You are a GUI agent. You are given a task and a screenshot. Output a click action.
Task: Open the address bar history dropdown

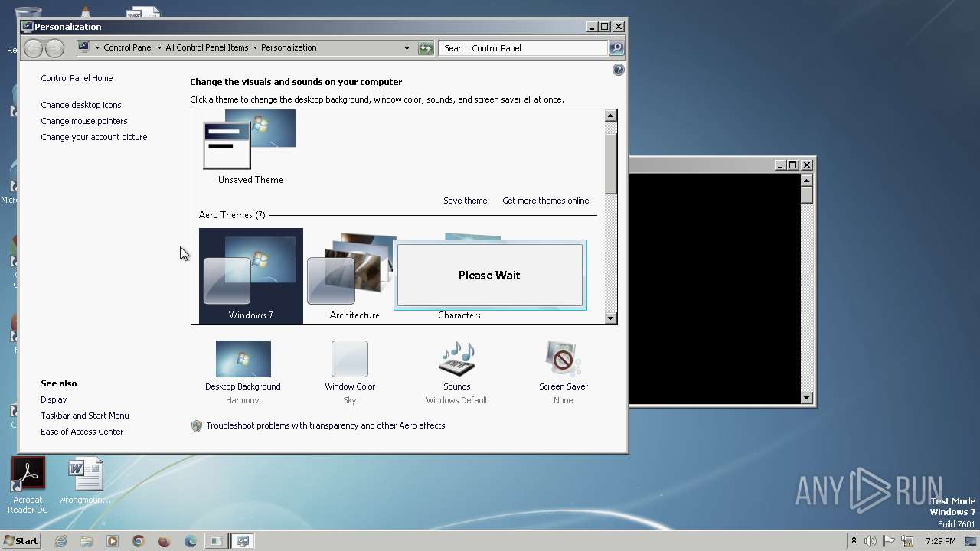tap(407, 47)
